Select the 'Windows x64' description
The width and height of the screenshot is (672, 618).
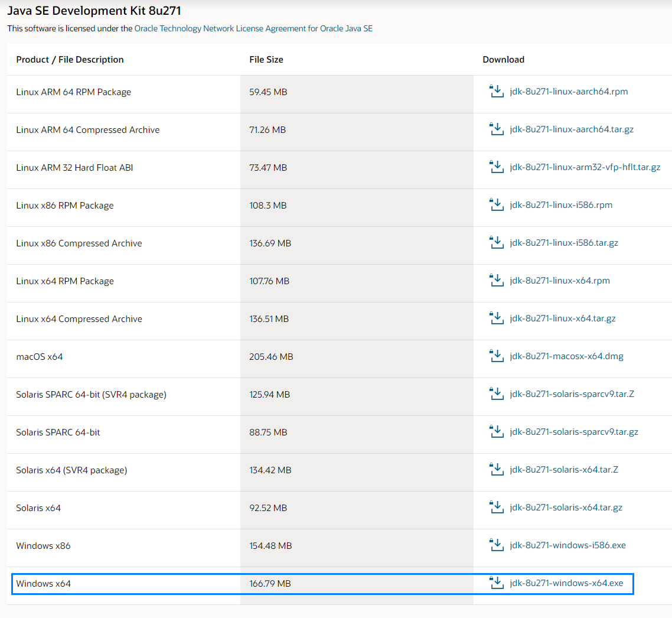pos(43,583)
